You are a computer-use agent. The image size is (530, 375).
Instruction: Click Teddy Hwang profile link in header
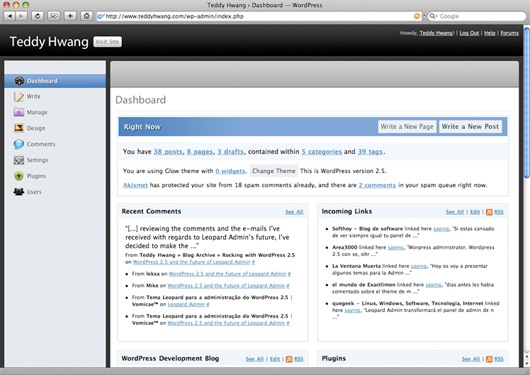(x=436, y=33)
